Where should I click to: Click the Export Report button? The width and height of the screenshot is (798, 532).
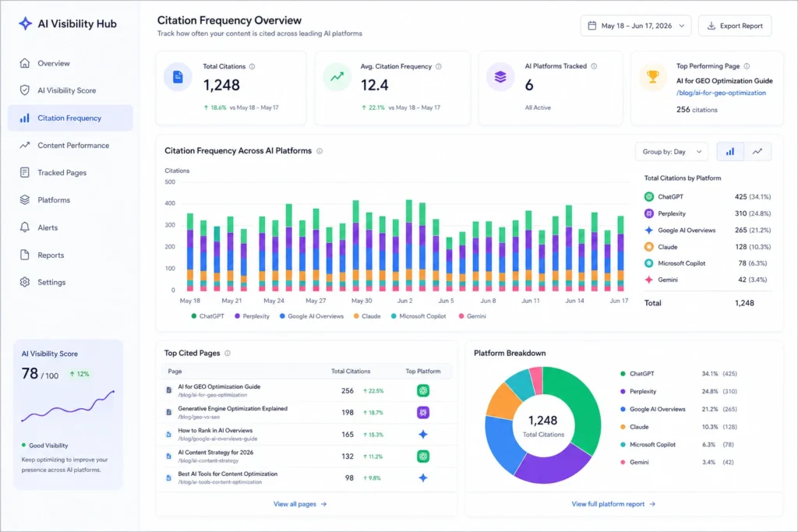point(735,26)
